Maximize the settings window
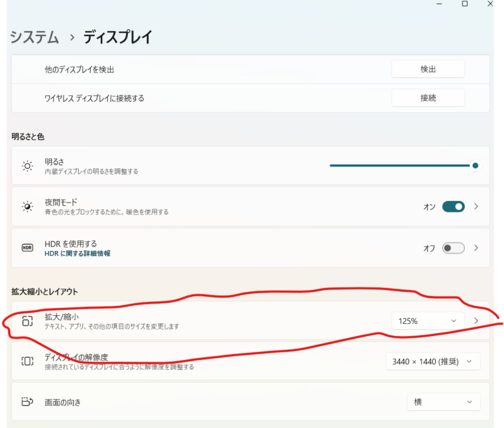504x428 pixels. pyautogui.click(x=464, y=4)
